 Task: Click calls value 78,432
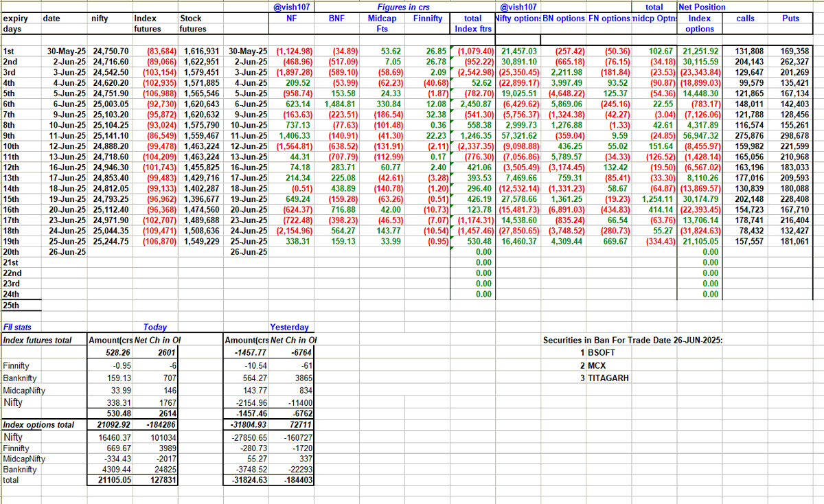751,231
